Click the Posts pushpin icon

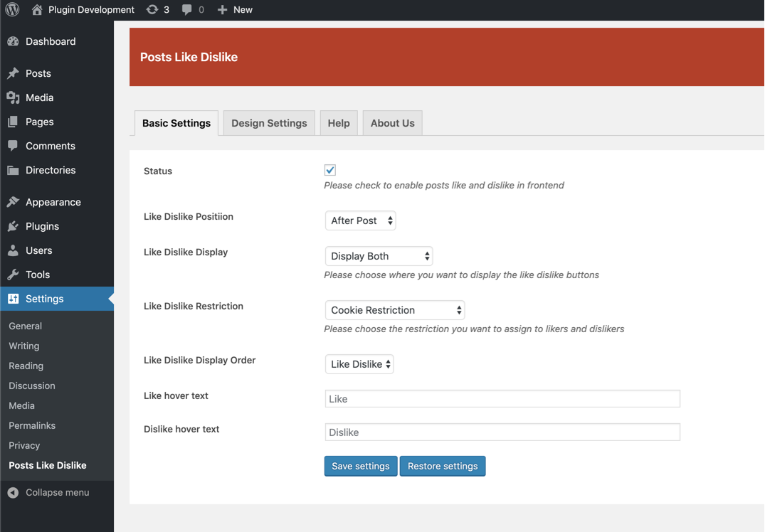tap(13, 73)
